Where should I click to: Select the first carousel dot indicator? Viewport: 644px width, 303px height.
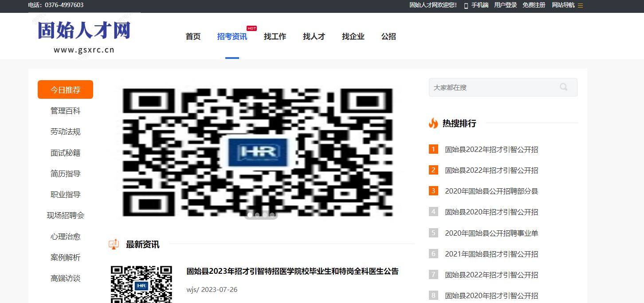(x=250, y=215)
